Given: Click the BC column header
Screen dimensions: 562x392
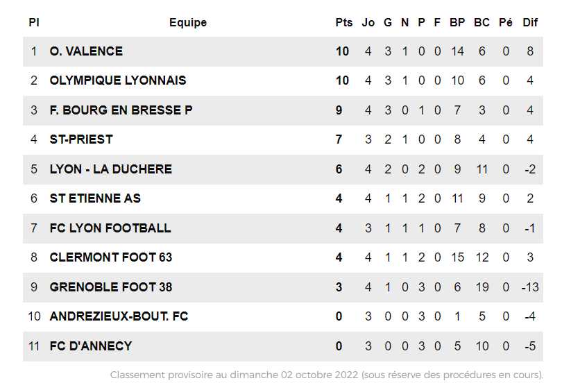Looking at the screenshot, I should tap(482, 23).
